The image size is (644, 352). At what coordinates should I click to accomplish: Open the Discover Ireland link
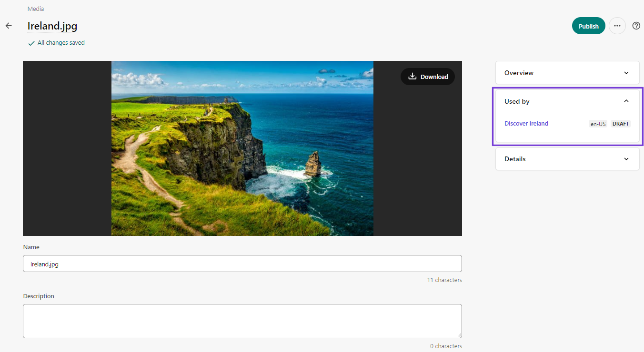[526, 123]
